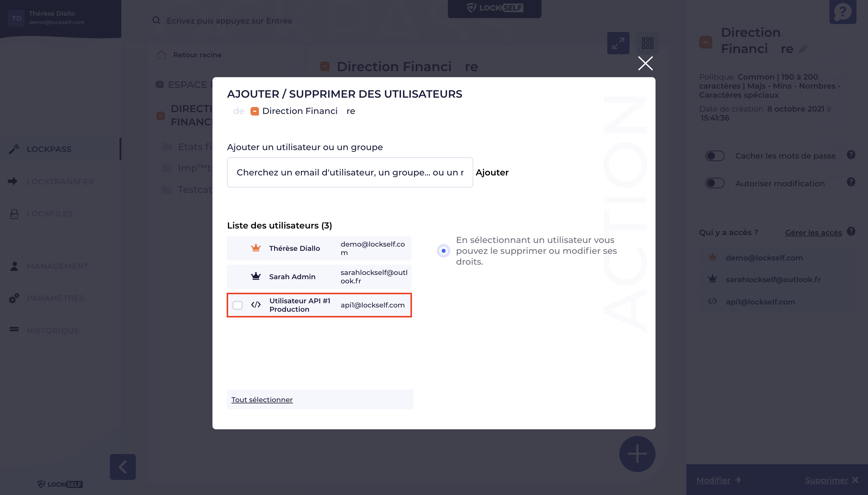The height and width of the screenshot is (495, 868).
Task: Click the expand fullscreen arrows icon
Action: [618, 43]
